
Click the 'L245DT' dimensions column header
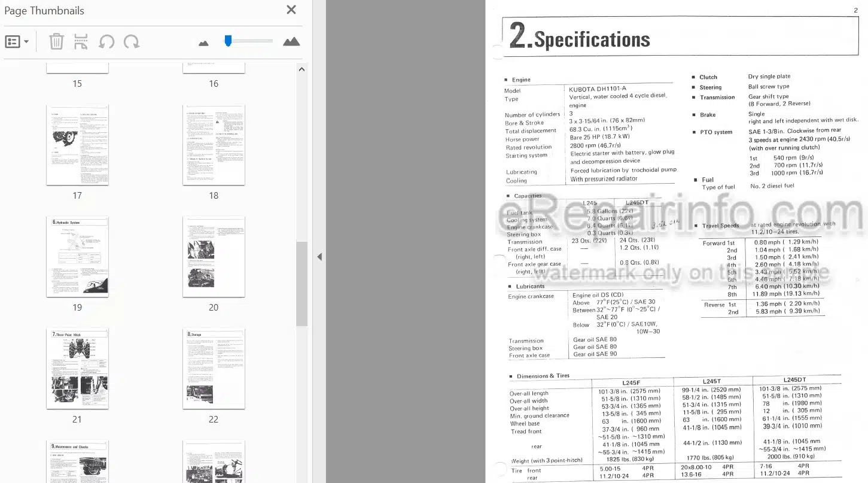point(795,379)
